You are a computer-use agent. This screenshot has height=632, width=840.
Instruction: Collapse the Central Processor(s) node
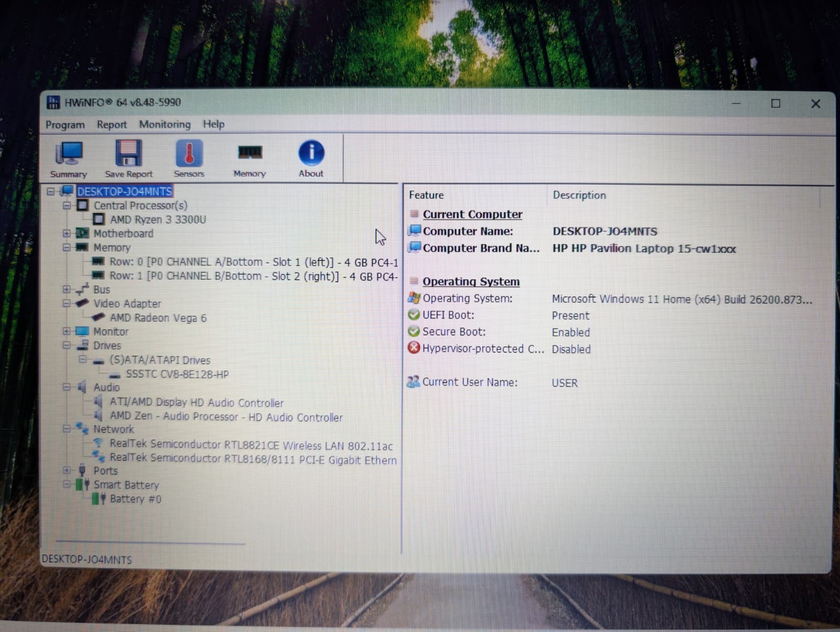(67, 205)
